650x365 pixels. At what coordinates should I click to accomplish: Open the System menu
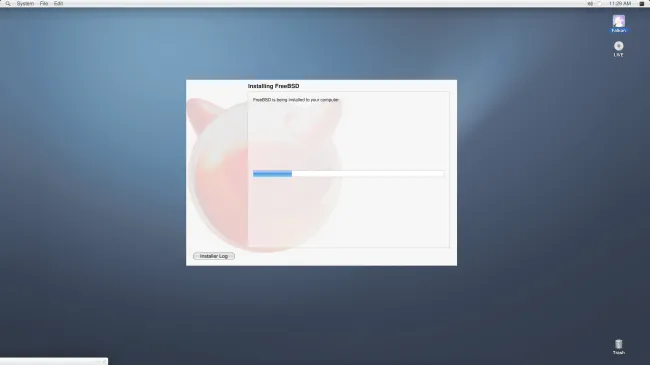pos(25,3)
